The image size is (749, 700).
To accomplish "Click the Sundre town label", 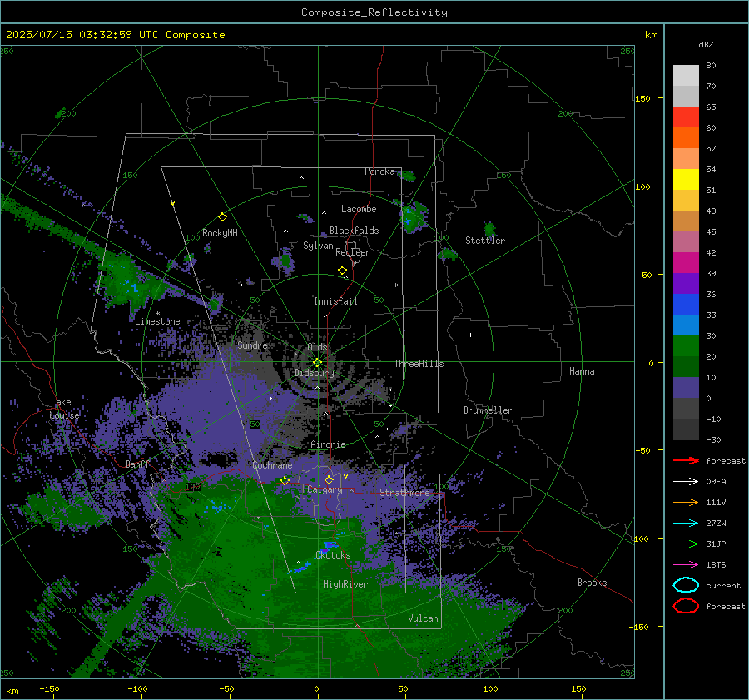I will 252,345.
